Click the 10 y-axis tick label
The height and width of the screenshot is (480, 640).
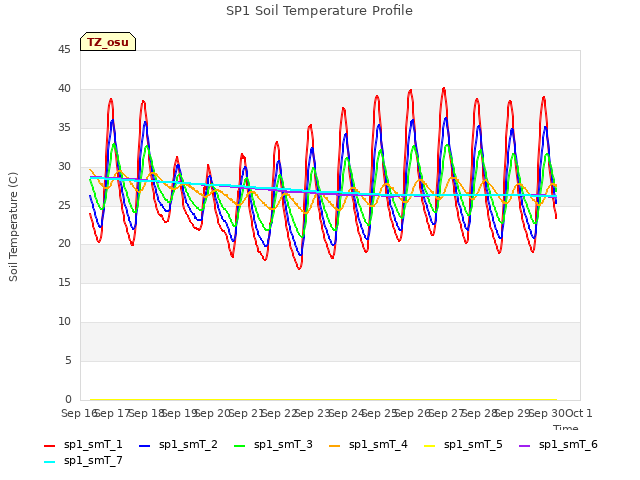click(x=64, y=322)
